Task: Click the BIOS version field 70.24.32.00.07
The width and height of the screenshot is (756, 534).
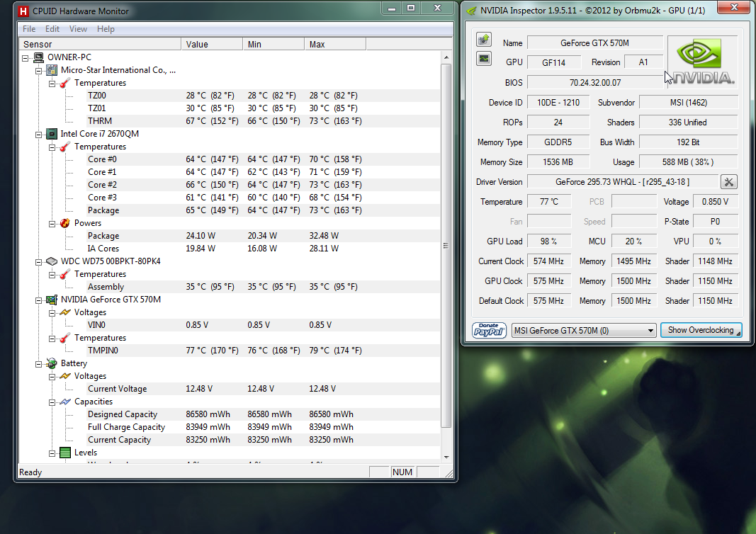Action: (x=595, y=82)
